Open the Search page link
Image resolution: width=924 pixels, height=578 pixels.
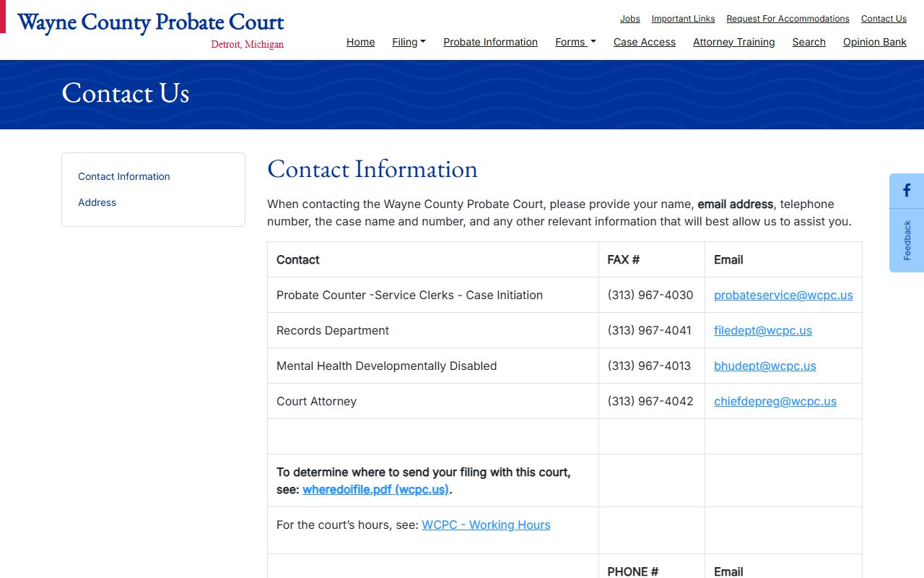click(808, 42)
